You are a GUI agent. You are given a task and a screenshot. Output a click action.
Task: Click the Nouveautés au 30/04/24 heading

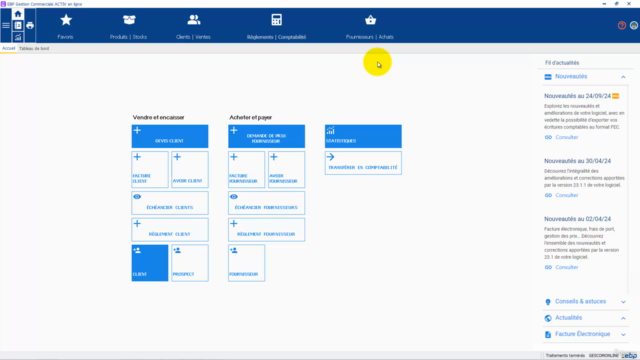(577, 161)
